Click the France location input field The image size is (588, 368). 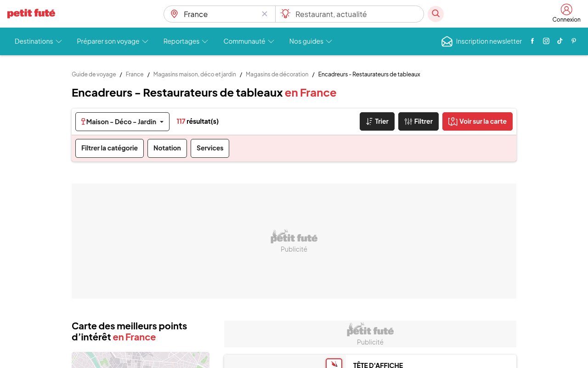[220, 14]
